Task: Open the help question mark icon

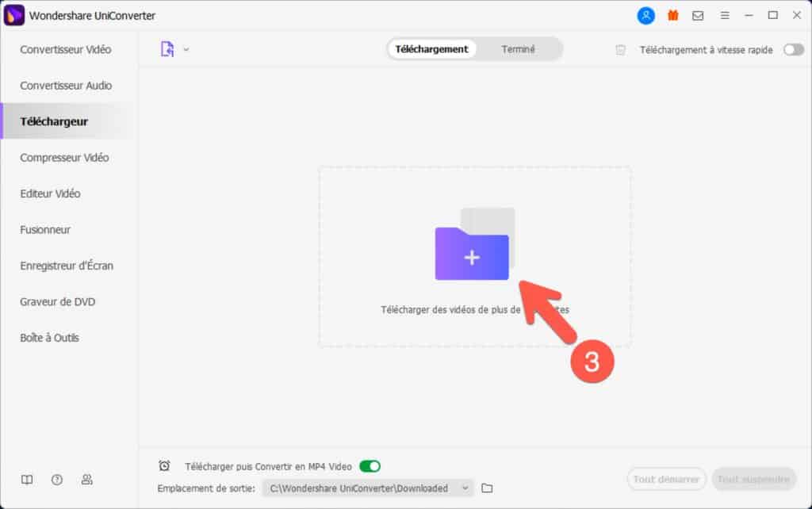Action: 57,480
